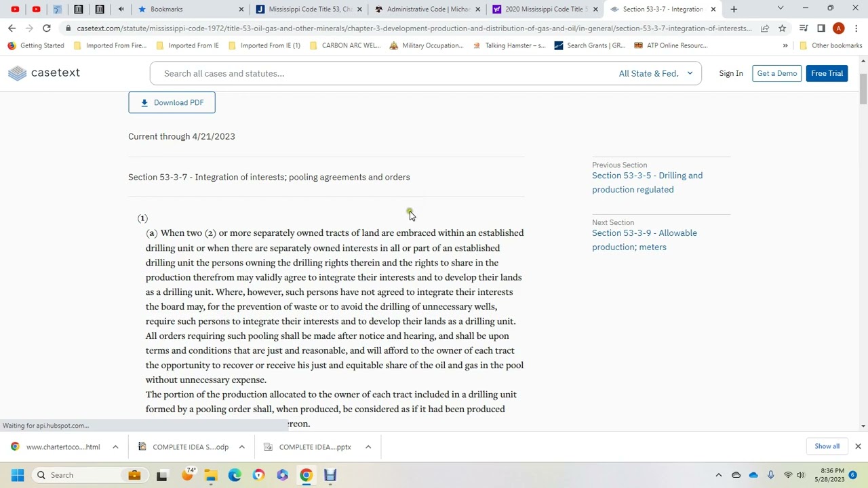
Task: Open the All State & Fed. dropdown
Action: point(655,73)
